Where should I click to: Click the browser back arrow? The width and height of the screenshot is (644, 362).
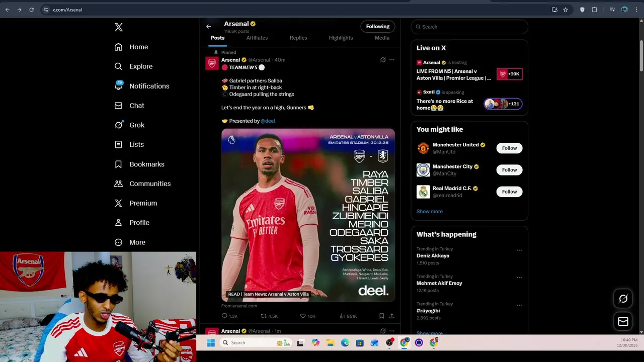coord(7,10)
